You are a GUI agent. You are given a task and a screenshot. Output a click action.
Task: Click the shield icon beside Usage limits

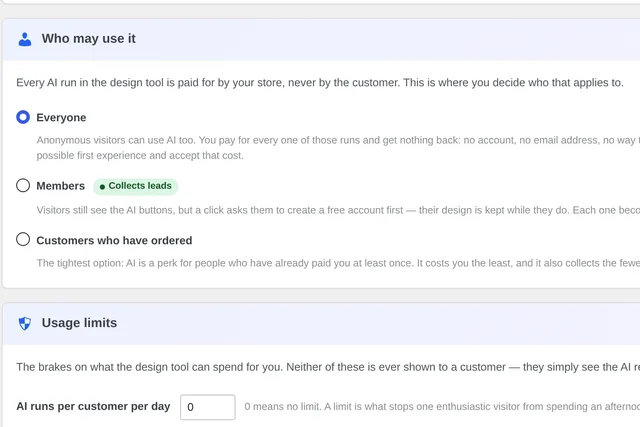[25, 323]
